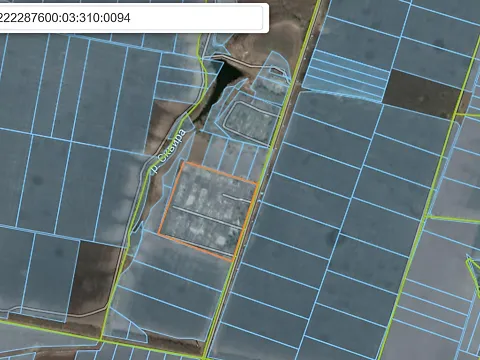Click the green triangular outline at right edge
The height and width of the screenshot is (360, 480).
(473, 273)
